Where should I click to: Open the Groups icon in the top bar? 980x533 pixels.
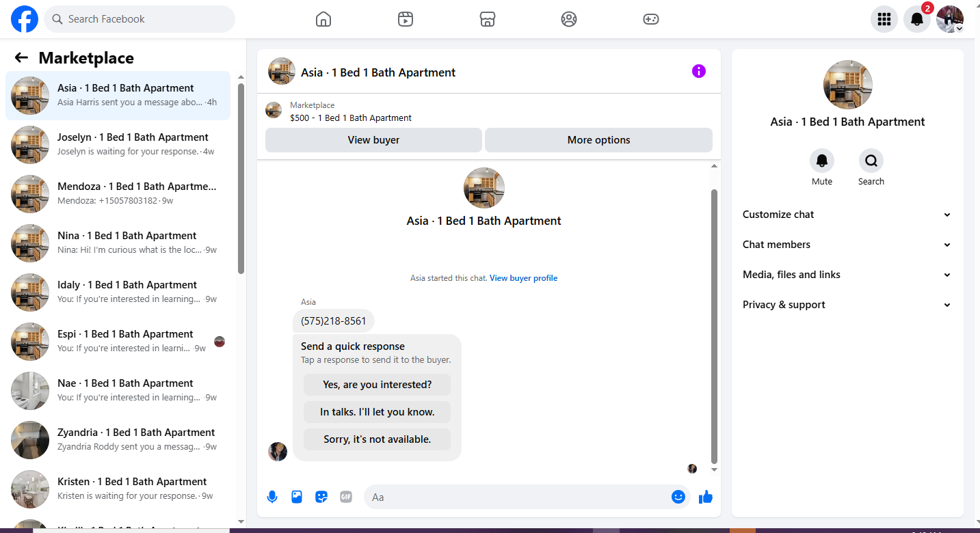click(x=569, y=19)
